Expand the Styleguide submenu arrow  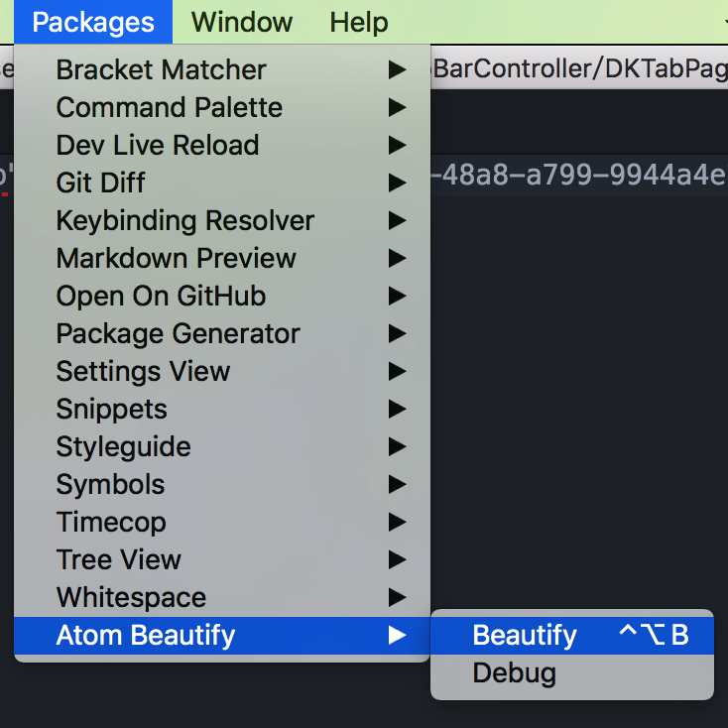click(x=398, y=446)
